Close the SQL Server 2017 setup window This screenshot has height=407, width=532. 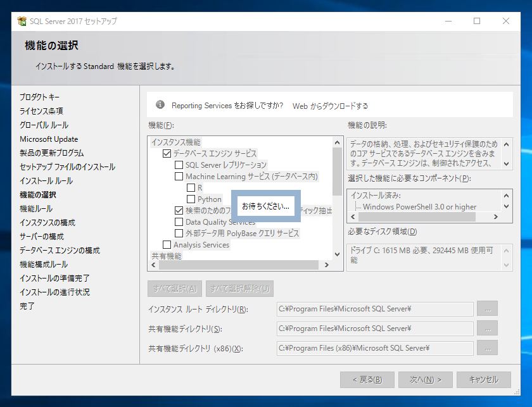click(505, 21)
